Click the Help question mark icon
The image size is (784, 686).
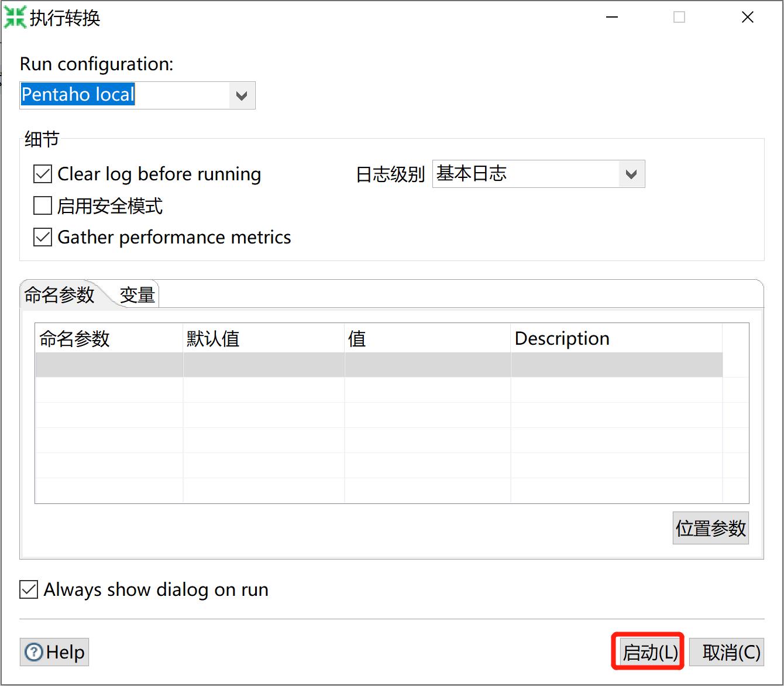point(35,652)
